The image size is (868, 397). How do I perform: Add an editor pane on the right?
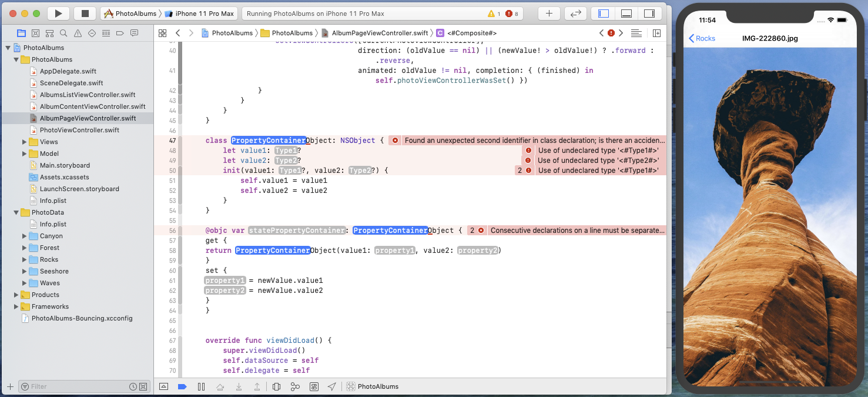click(x=657, y=33)
